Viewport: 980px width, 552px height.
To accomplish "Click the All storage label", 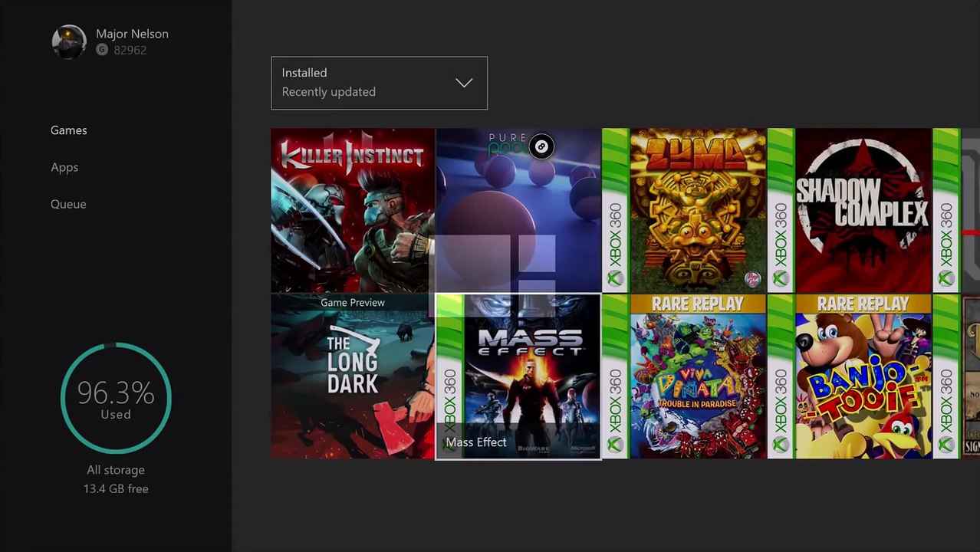I will [x=116, y=470].
